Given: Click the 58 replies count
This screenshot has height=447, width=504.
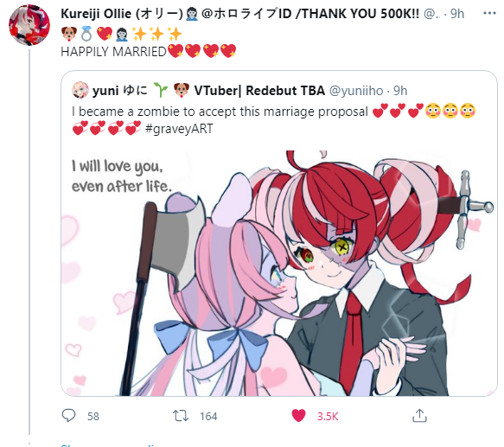Looking at the screenshot, I should (93, 416).
